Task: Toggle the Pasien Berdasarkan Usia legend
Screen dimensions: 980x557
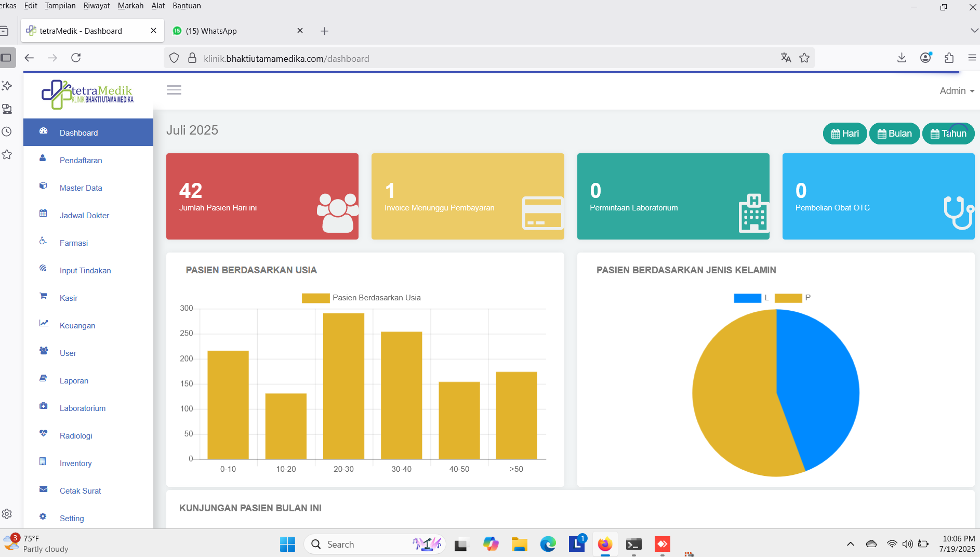Action: point(361,298)
